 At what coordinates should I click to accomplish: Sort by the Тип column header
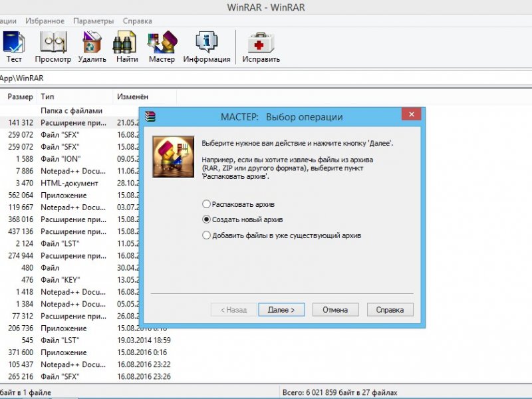coord(75,96)
